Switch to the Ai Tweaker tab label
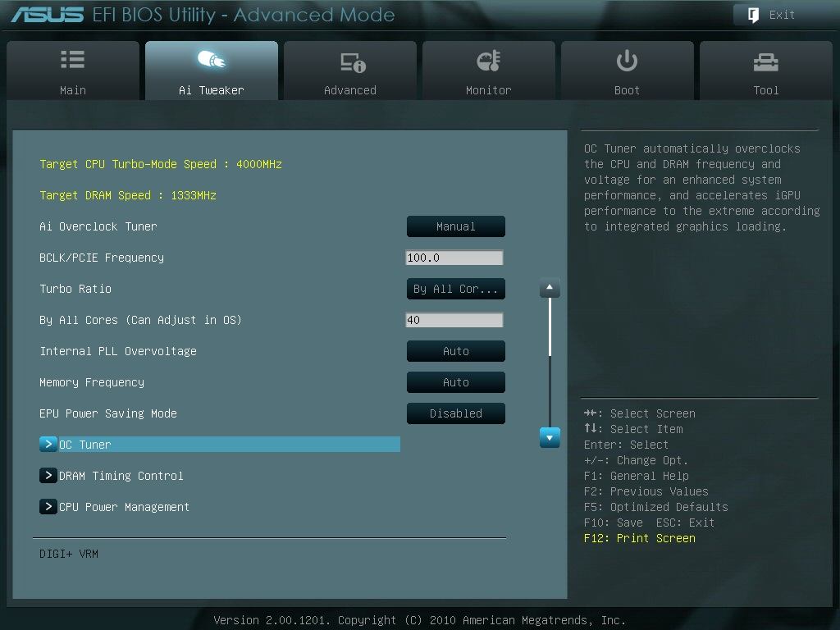The height and width of the screenshot is (630, 840). click(211, 90)
